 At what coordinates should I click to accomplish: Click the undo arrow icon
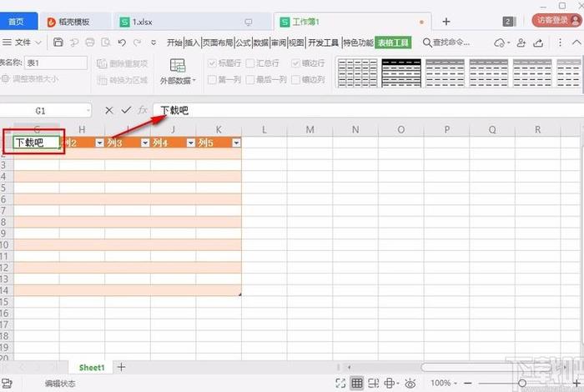(122, 43)
